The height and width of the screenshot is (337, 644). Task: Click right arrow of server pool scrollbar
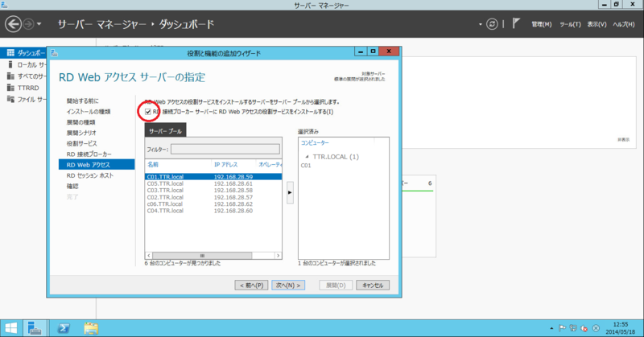[278, 255]
